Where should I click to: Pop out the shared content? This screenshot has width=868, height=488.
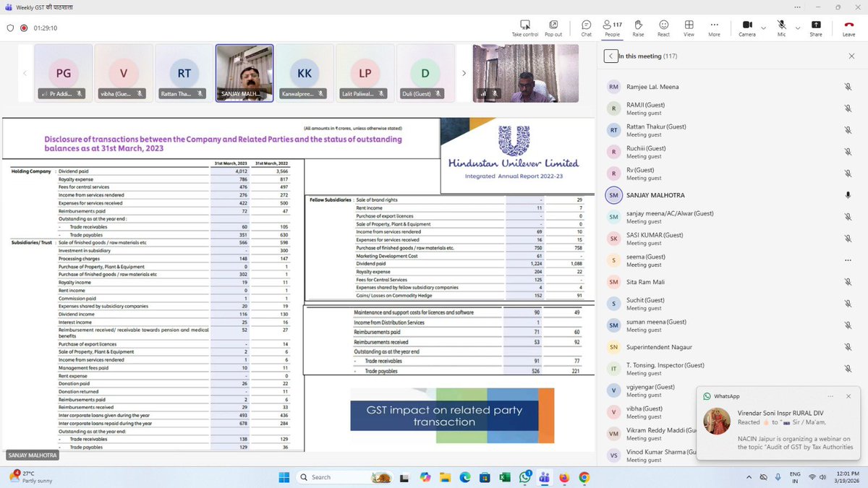click(553, 27)
